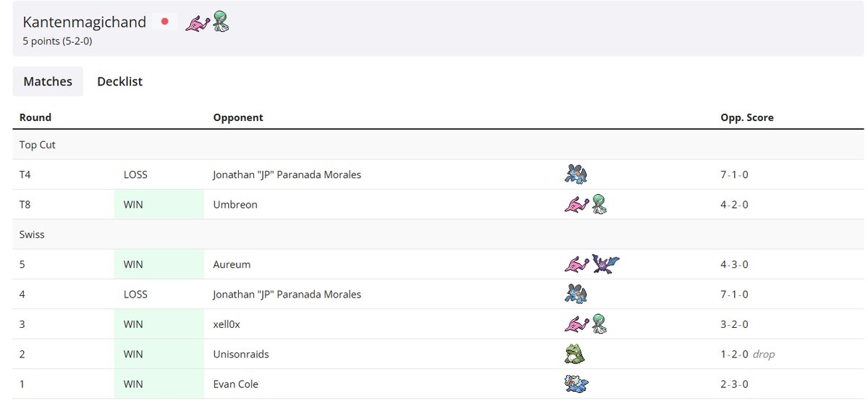Click the Opponent column header

[238, 117]
